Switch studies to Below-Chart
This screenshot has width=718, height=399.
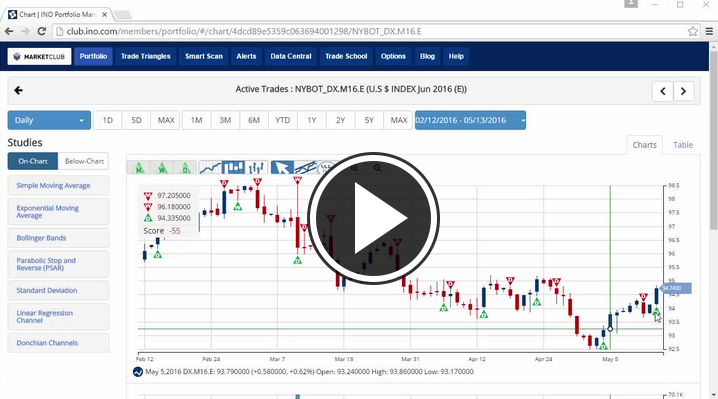click(84, 161)
